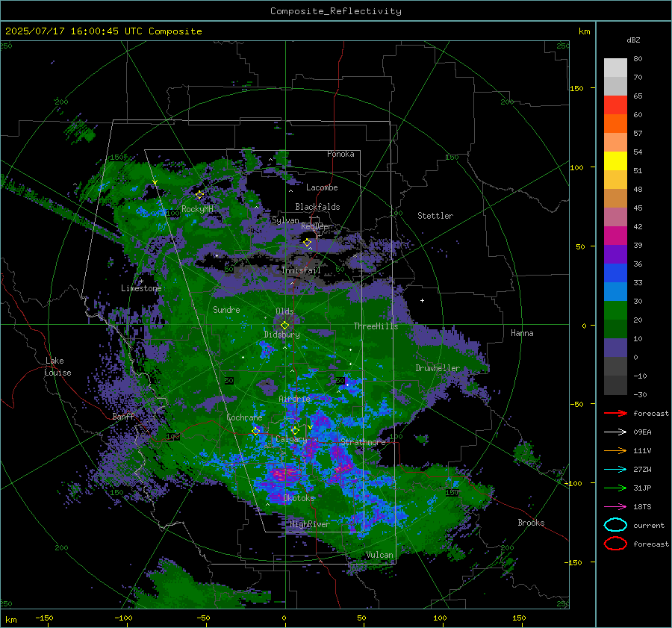Click the yellow diamond marker near RedDeer
This screenshot has width=672, height=628.
[x=307, y=243]
